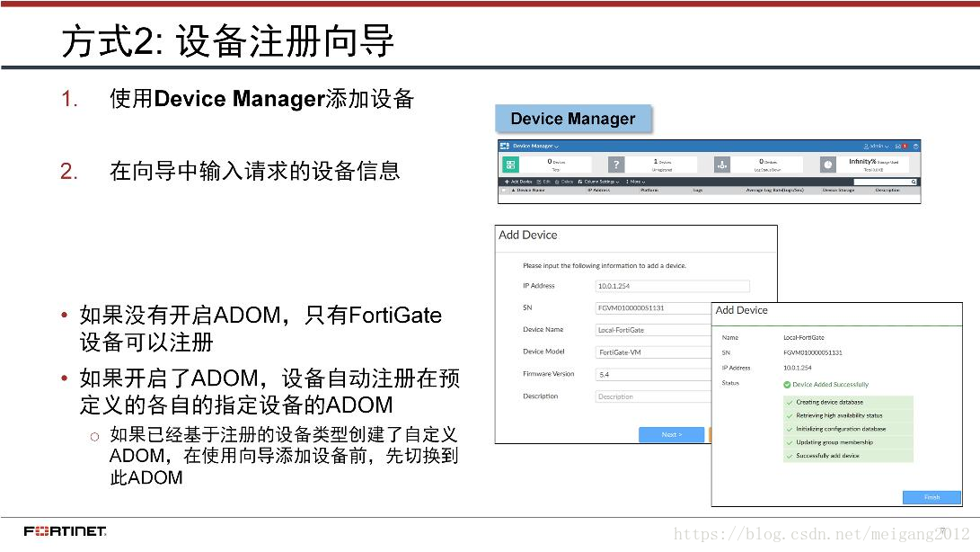Click the Device Storage column header

[839, 191]
